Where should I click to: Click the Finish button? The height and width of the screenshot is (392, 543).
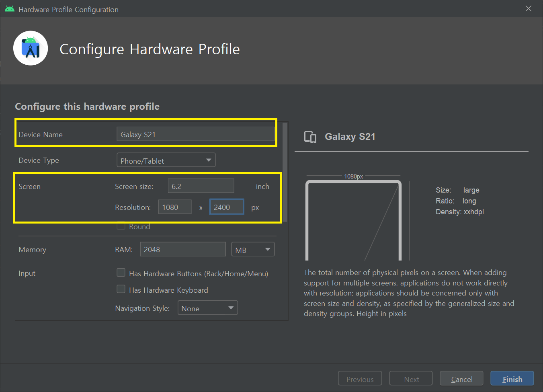pos(512,379)
